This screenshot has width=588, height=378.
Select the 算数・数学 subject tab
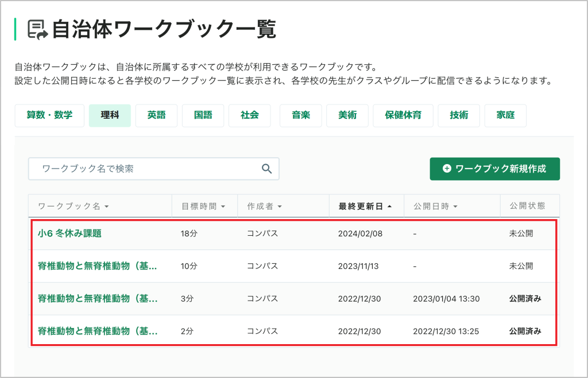[x=49, y=115]
